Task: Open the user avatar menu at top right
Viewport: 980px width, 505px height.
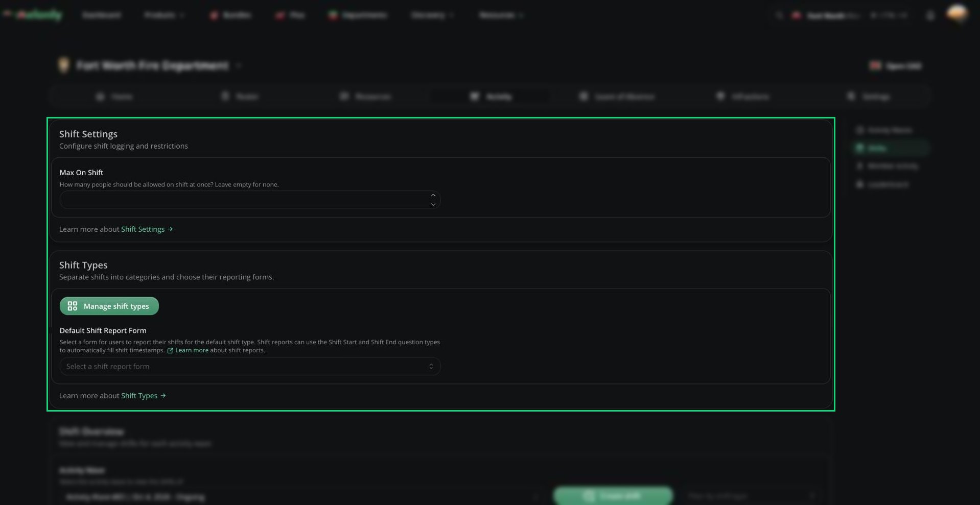Action: [x=957, y=14]
